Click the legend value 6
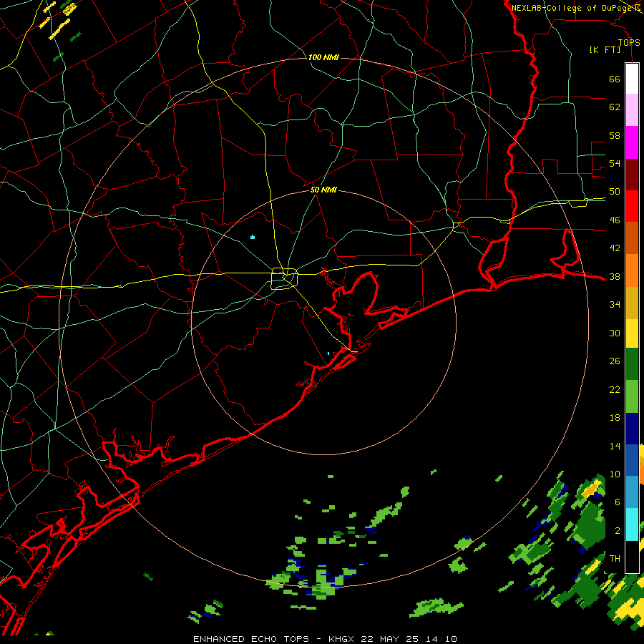This screenshot has width=644, height=644. (x=617, y=502)
